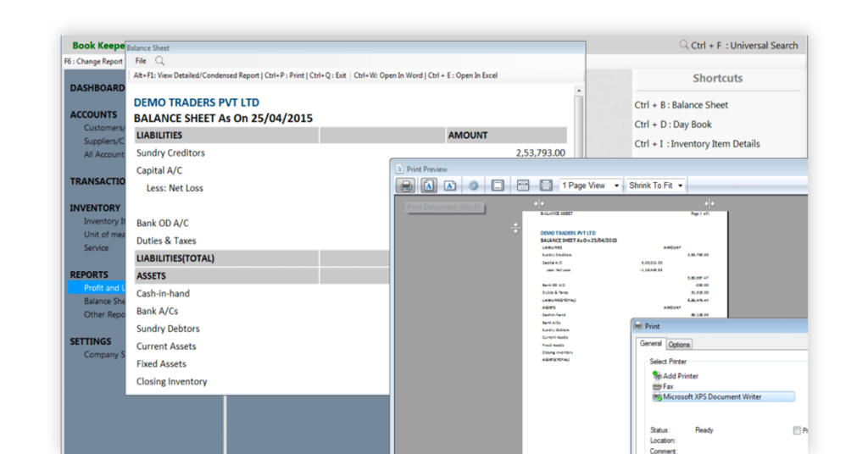The width and height of the screenshot is (868, 454).
Task: Click the printer icon in Print Preview toolbar
Action: (x=406, y=185)
